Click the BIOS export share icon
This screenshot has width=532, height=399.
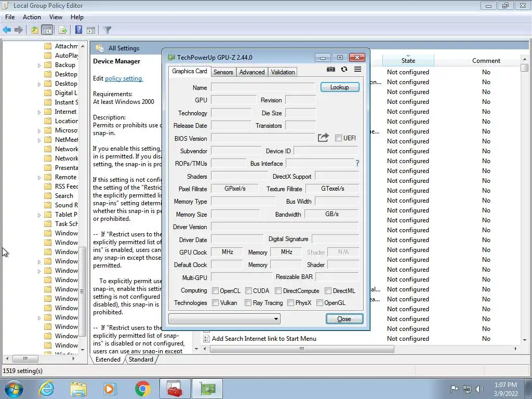coord(323,137)
